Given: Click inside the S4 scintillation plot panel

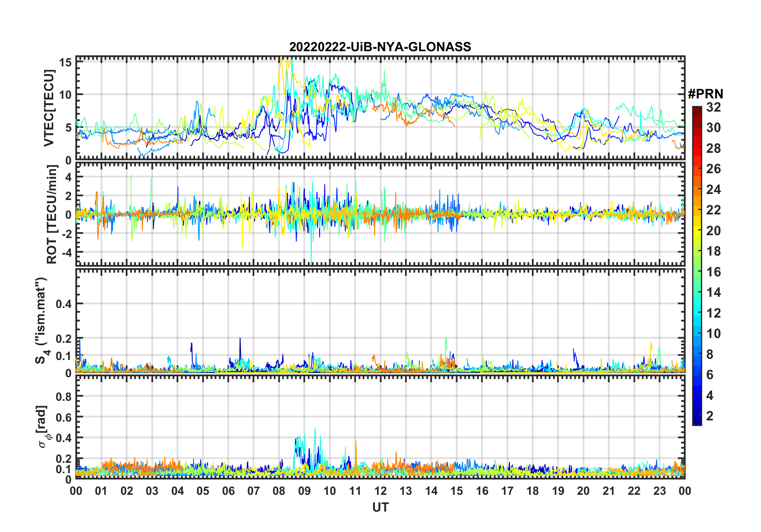Looking at the screenshot, I should coord(380,320).
